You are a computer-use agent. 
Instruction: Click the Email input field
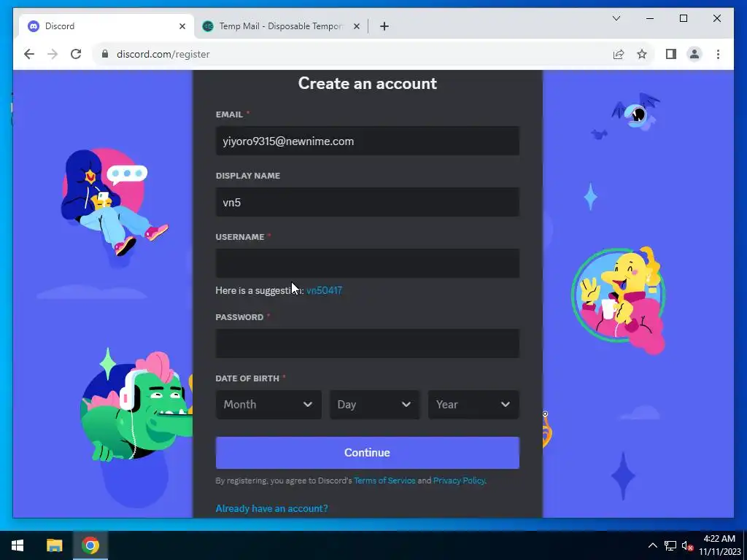point(368,141)
